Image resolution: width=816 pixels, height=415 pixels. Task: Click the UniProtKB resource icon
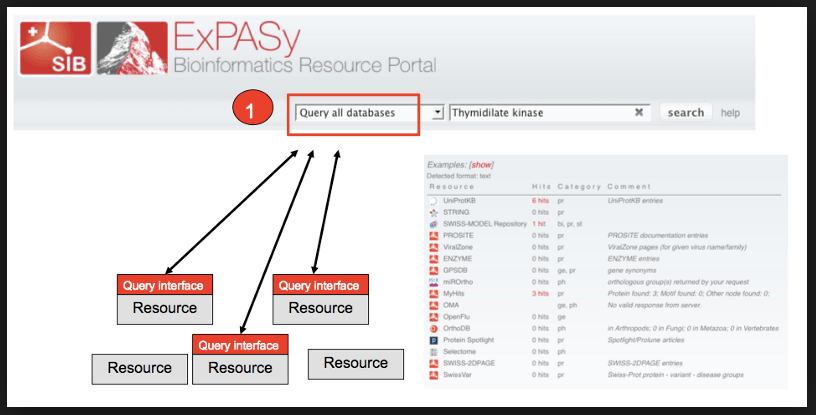click(434, 201)
